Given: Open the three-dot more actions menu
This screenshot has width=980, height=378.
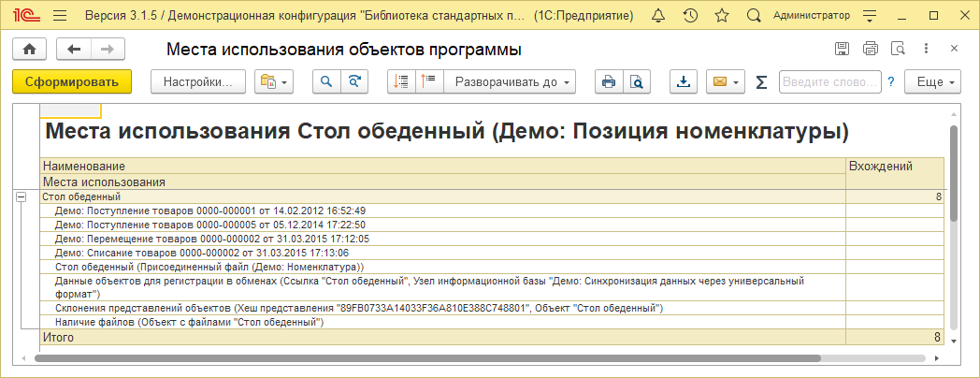Looking at the screenshot, I should pos(927,49).
